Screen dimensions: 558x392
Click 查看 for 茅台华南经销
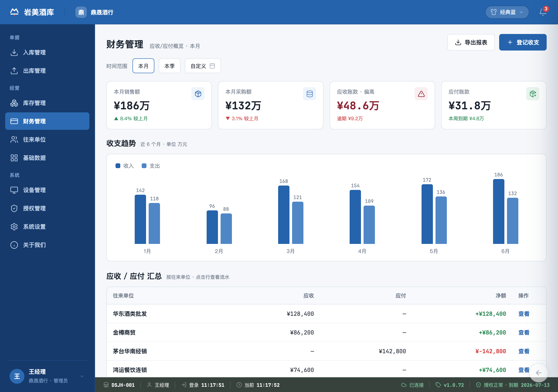(524, 351)
